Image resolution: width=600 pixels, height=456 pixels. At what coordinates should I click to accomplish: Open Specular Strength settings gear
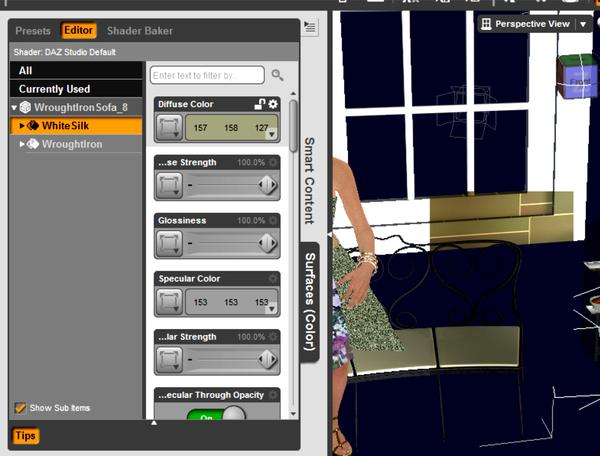273,337
